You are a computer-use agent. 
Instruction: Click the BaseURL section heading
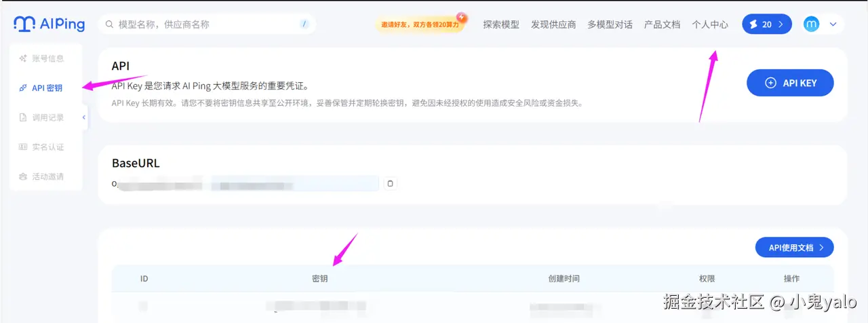tap(136, 164)
